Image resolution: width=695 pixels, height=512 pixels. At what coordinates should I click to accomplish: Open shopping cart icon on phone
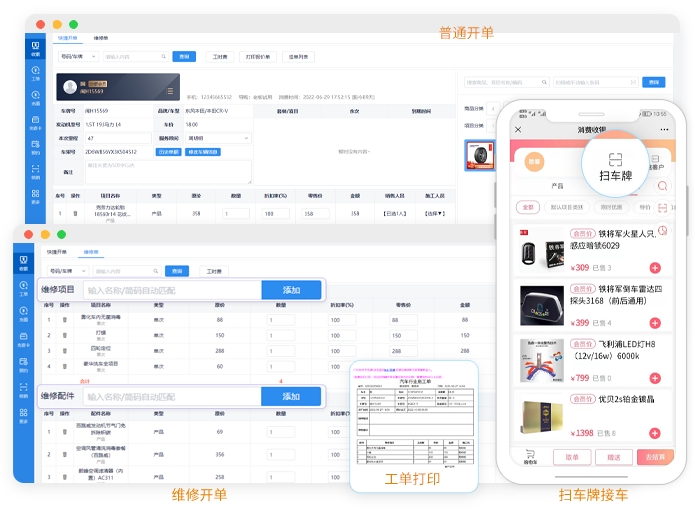[530, 457]
